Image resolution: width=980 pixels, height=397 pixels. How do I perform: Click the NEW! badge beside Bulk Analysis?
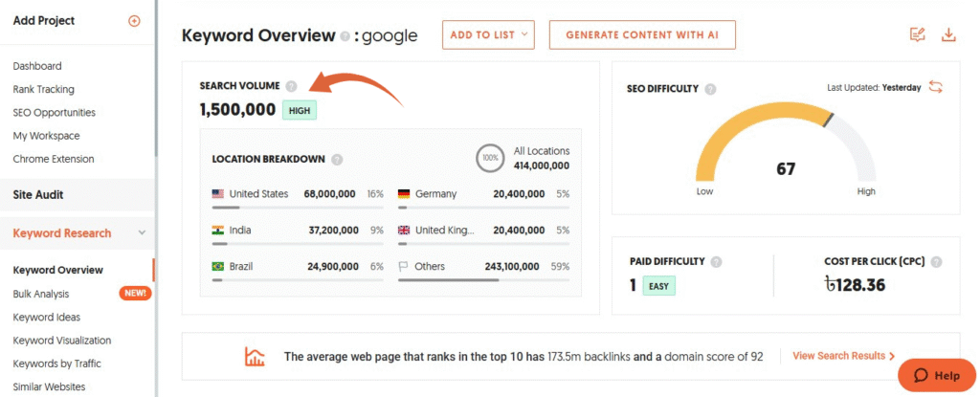click(x=135, y=293)
